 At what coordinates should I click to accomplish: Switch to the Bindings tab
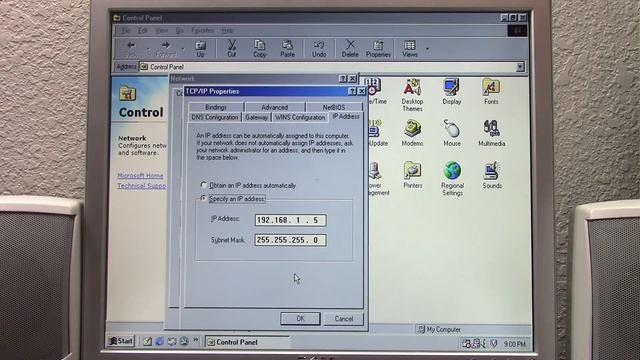point(216,107)
